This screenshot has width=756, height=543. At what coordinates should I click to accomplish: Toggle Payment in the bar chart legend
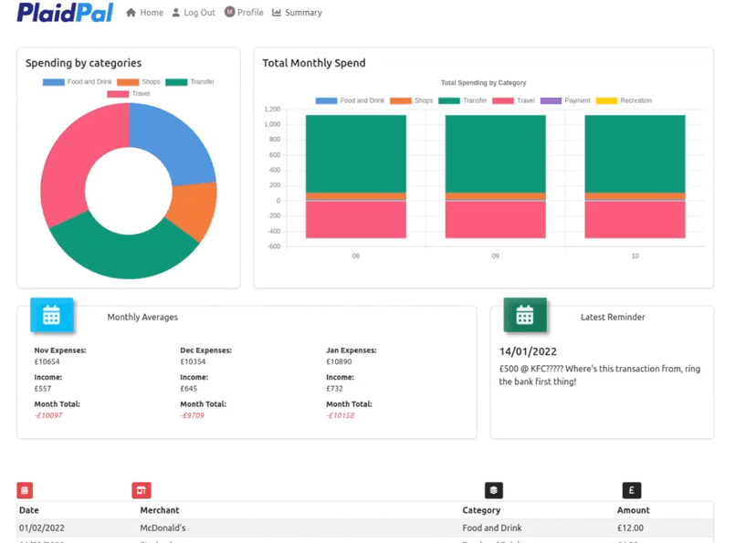566,100
